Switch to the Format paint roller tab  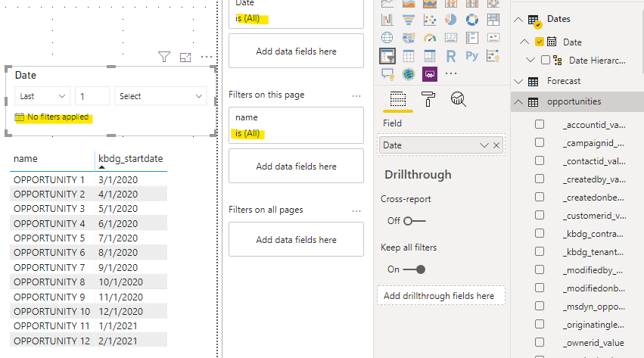[428, 99]
